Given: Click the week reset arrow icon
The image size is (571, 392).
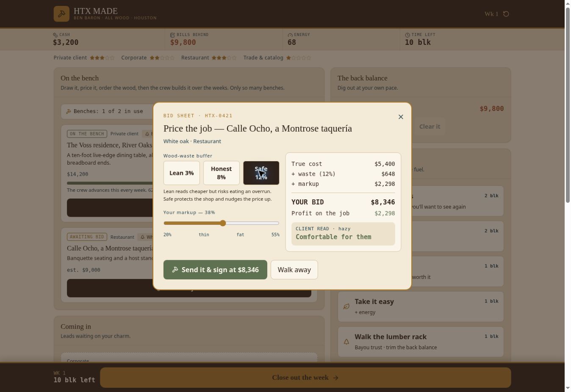Looking at the screenshot, I should coord(506,14).
